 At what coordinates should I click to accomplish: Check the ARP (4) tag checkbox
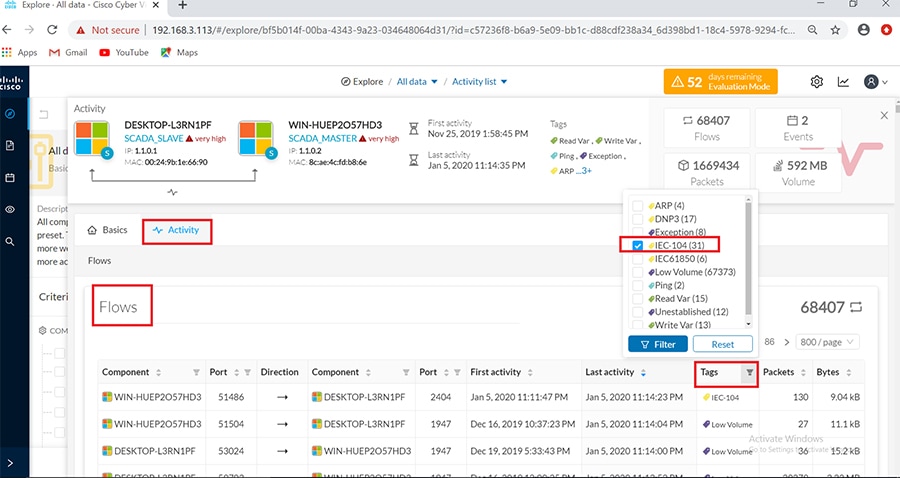click(x=638, y=205)
